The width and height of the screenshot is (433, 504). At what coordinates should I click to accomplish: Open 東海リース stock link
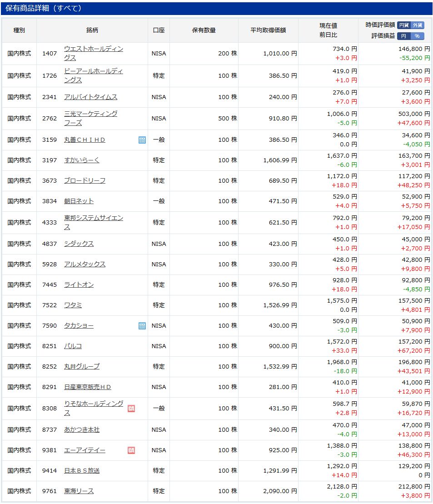79,491
